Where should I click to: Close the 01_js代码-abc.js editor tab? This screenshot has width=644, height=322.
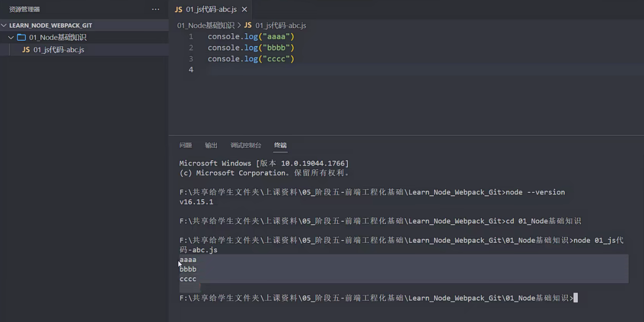click(244, 9)
